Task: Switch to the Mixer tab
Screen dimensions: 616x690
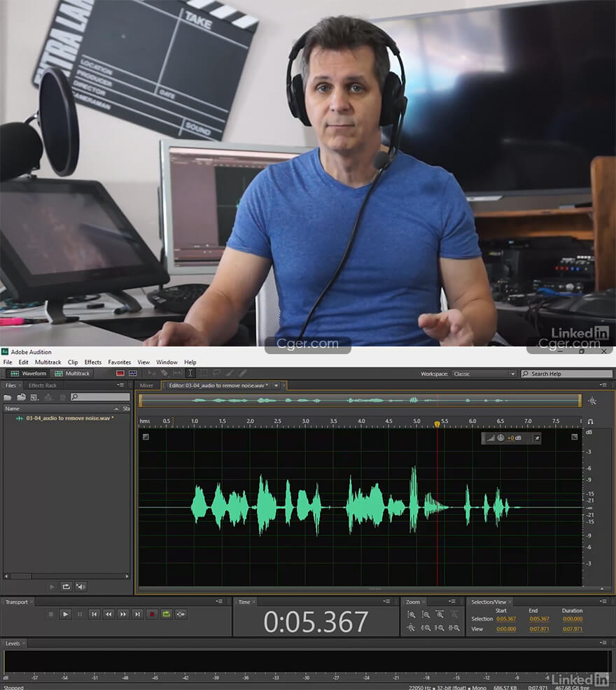Action: click(146, 386)
